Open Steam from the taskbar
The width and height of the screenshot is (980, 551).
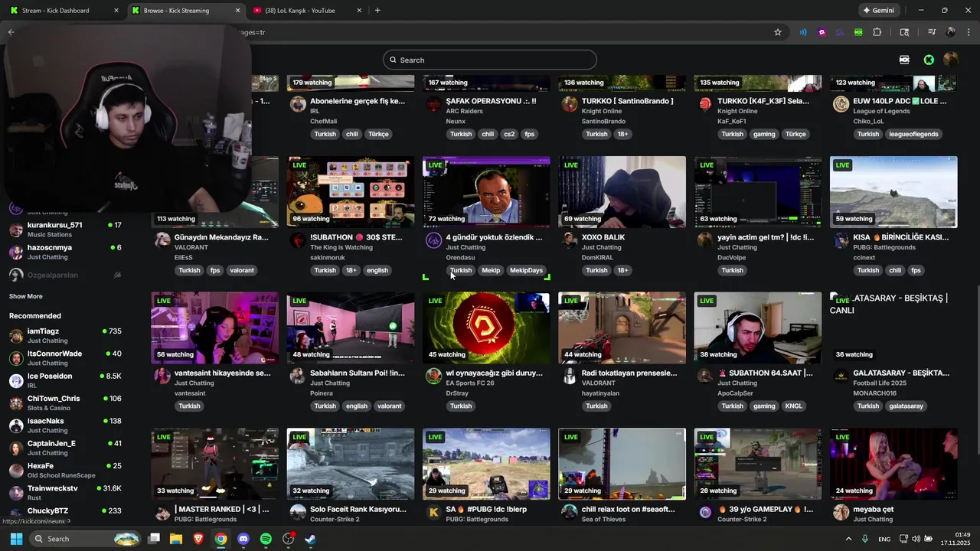coord(310,539)
